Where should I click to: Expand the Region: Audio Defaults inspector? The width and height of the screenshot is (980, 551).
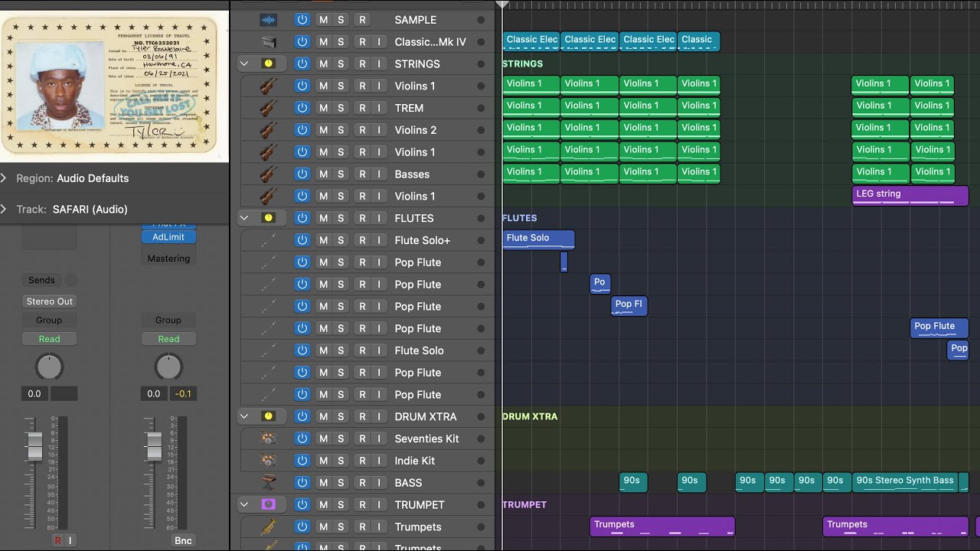tap(4, 178)
